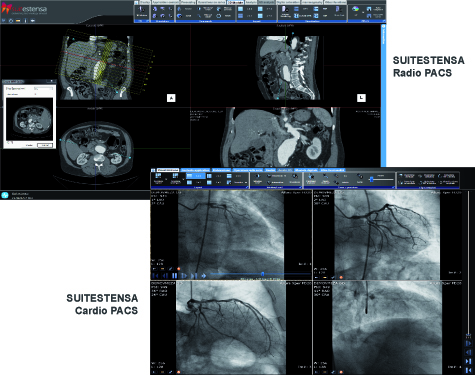Expand the blue vertical side panel strip

pos(383,95)
